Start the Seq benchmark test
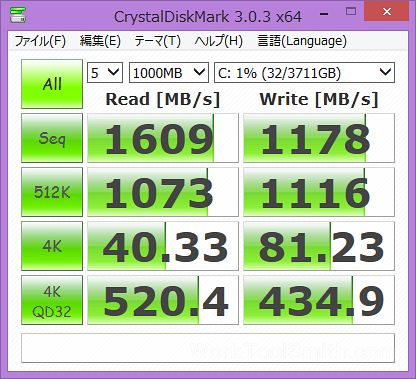The height and width of the screenshot is (379, 416). [52, 138]
